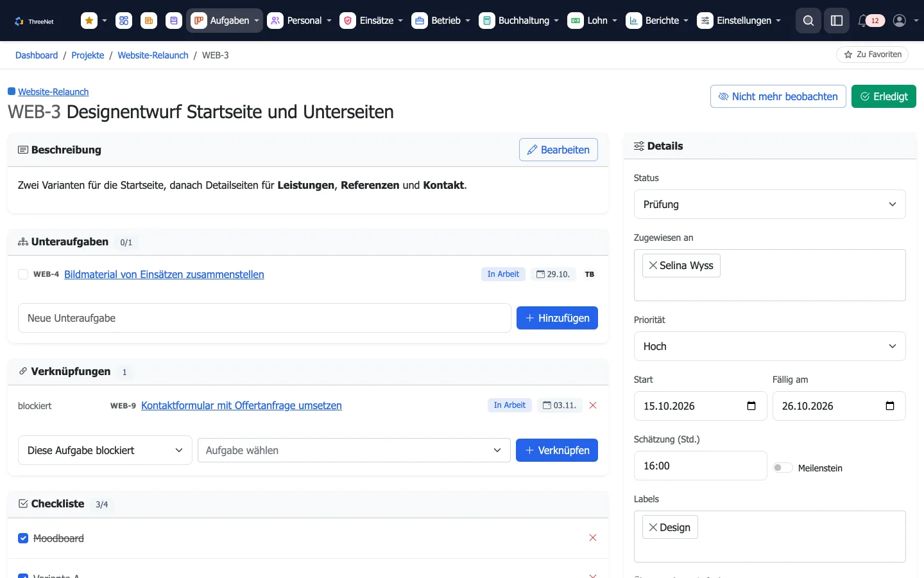The width and height of the screenshot is (924, 578).
Task: Open calendar picker for Start date
Action: (x=751, y=406)
